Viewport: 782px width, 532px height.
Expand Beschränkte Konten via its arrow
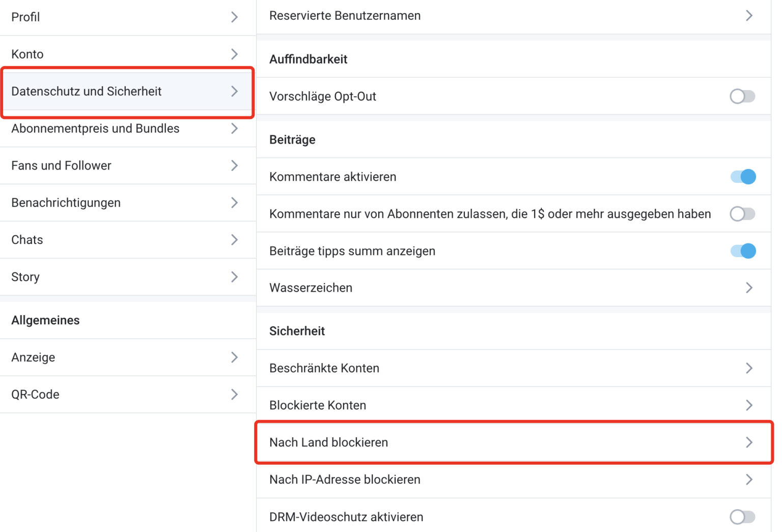click(749, 368)
